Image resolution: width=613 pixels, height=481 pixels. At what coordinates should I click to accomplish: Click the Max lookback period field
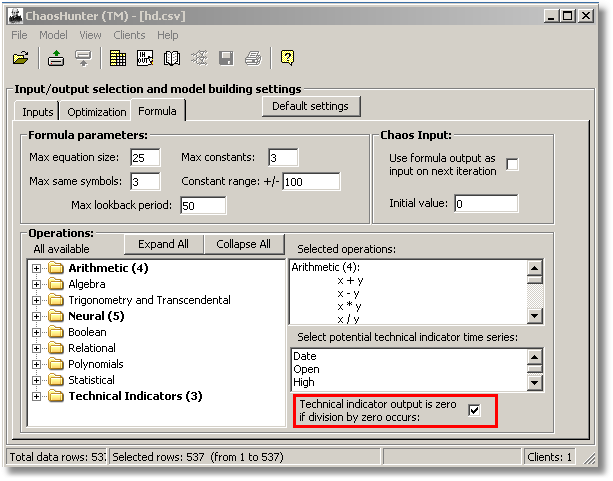click(203, 206)
